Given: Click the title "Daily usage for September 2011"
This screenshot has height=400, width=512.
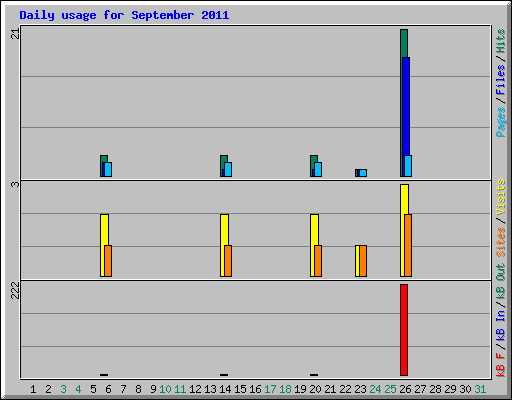Looking at the screenshot, I should click(x=124, y=15).
